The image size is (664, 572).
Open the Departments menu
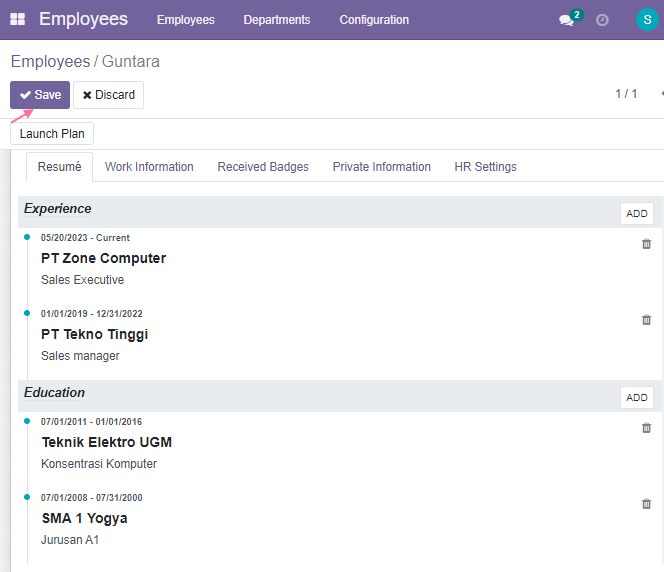[x=277, y=20]
